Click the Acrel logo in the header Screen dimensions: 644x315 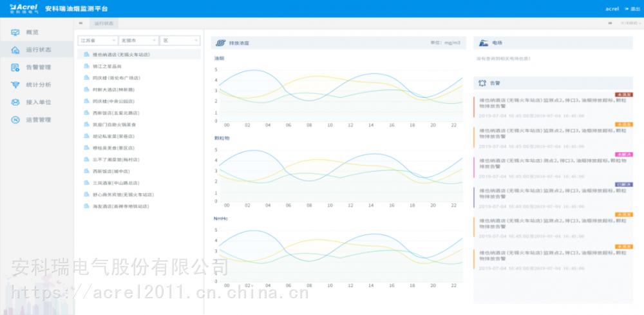coord(23,8)
